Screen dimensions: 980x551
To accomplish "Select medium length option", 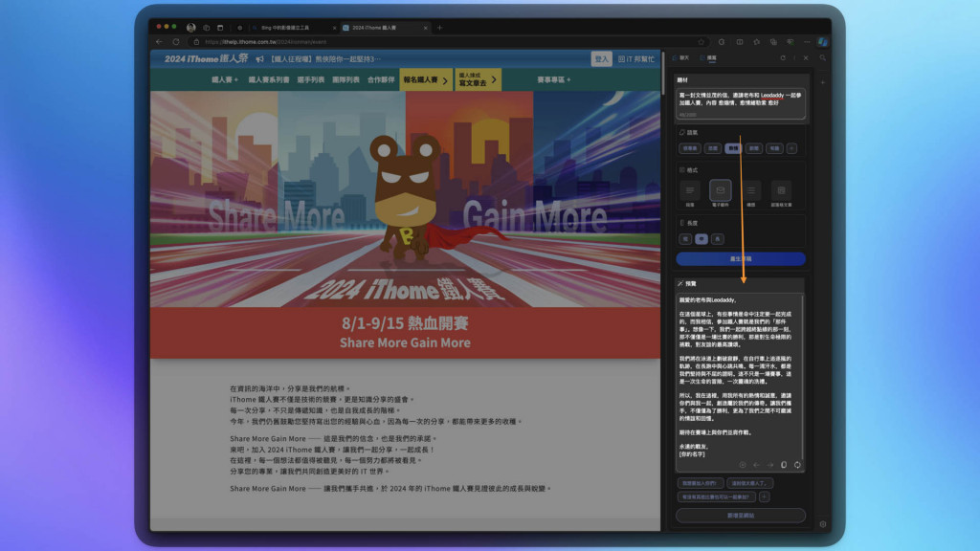I will point(702,238).
